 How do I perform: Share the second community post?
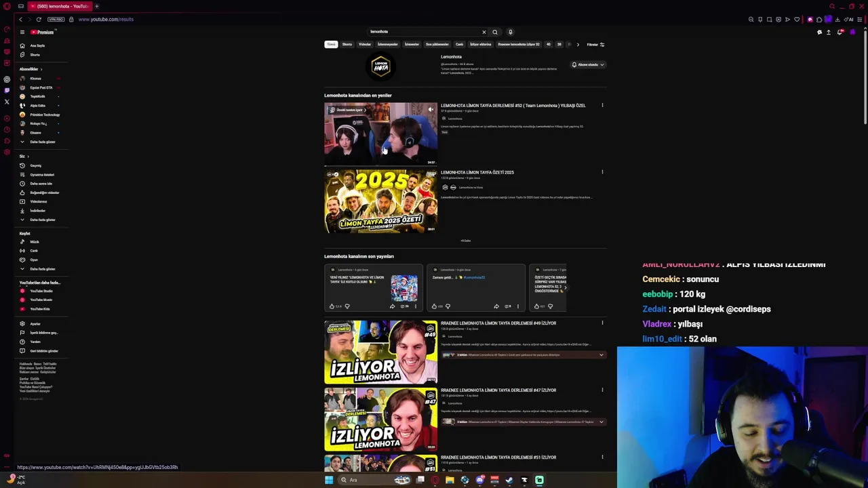click(x=496, y=306)
